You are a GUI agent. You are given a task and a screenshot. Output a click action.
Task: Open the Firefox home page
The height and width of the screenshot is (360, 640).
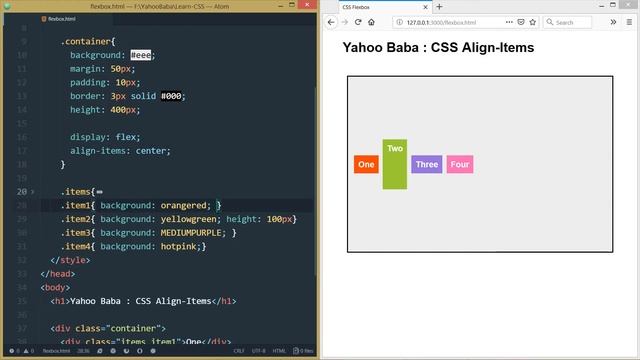pyautogui.click(x=371, y=22)
